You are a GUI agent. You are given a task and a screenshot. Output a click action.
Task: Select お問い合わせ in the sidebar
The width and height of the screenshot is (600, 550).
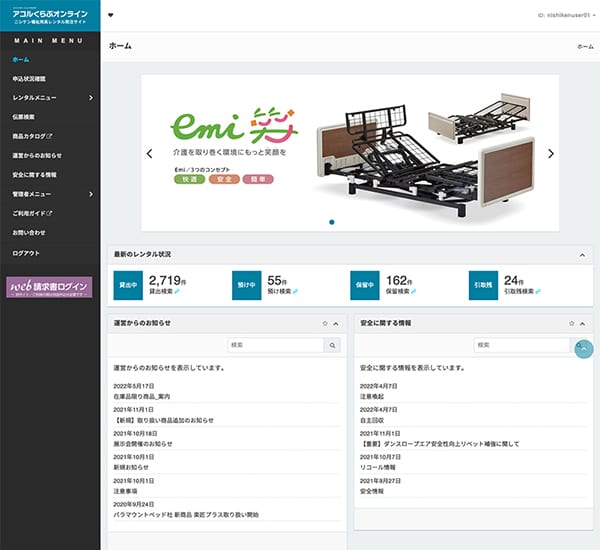(29, 232)
